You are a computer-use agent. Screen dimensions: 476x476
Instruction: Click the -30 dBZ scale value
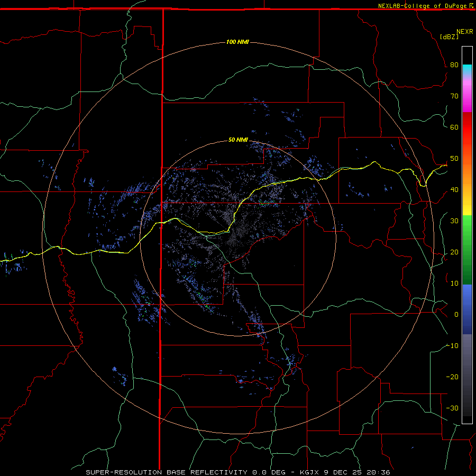pyautogui.click(x=452, y=408)
